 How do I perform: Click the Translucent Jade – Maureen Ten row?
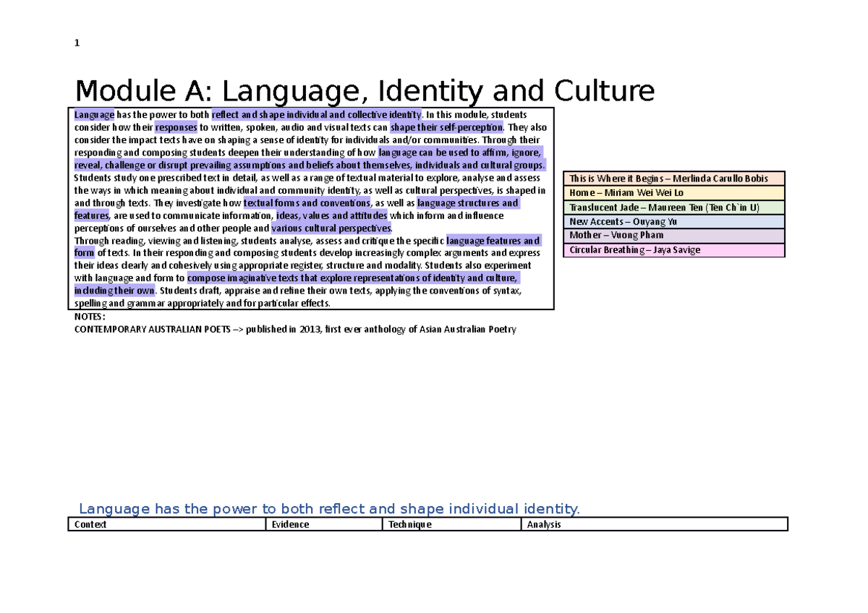point(673,207)
